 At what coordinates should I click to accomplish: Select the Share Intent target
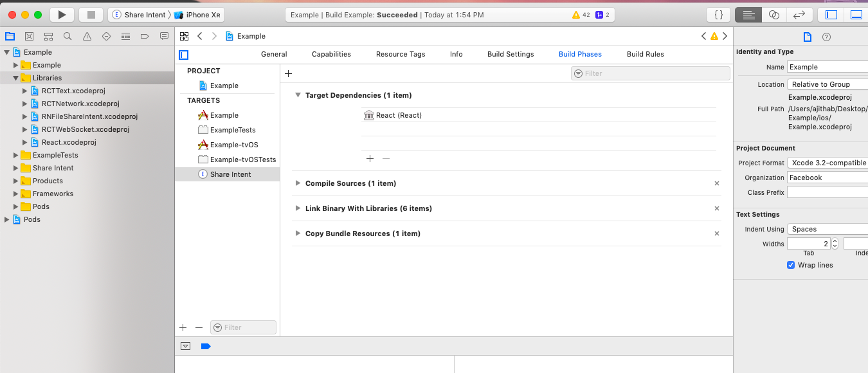(230, 174)
